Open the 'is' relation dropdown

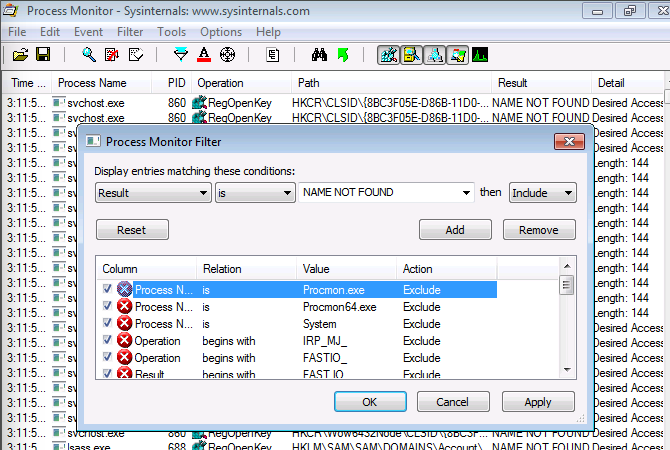pos(255,193)
